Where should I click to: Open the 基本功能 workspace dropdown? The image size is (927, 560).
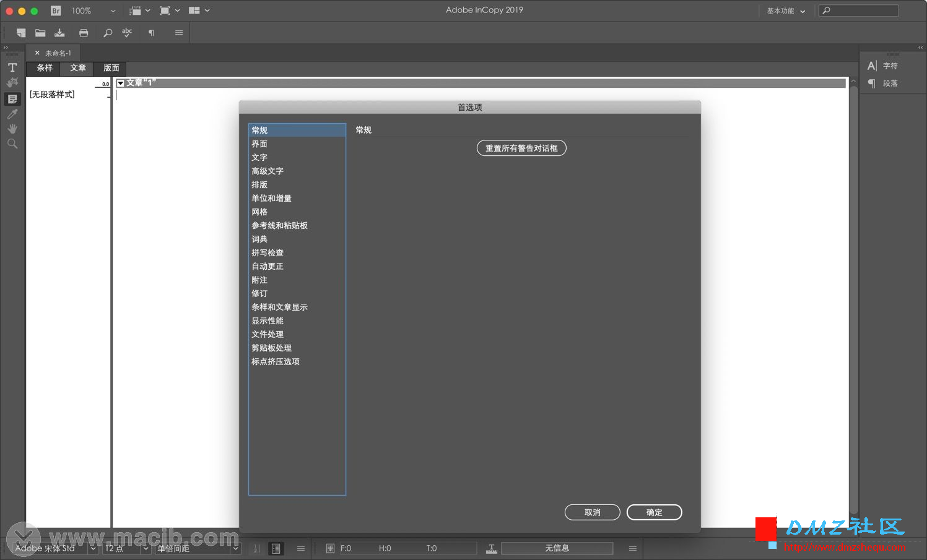[786, 11]
